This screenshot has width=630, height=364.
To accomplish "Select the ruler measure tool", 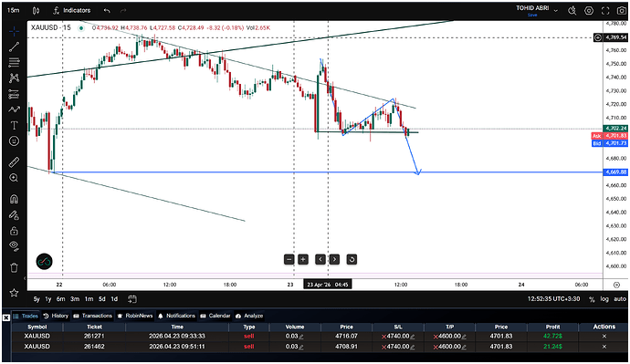I will coord(14,162).
